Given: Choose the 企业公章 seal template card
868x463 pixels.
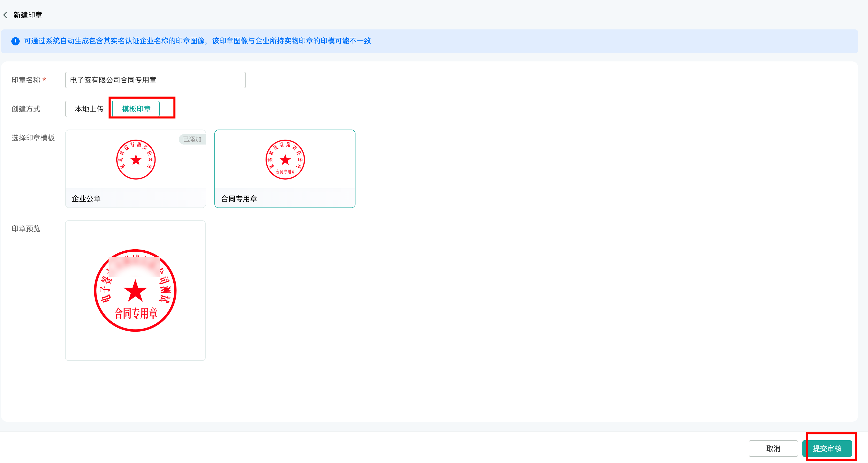Looking at the screenshot, I should point(135,169).
